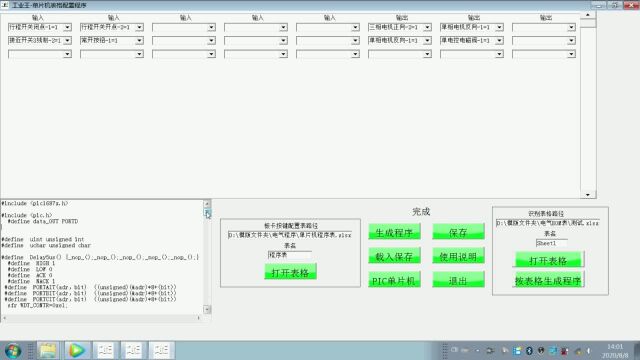The width and height of the screenshot is (640, 360).
Task: Click the PIC单片机 button
Action: (x=394, y=280)
